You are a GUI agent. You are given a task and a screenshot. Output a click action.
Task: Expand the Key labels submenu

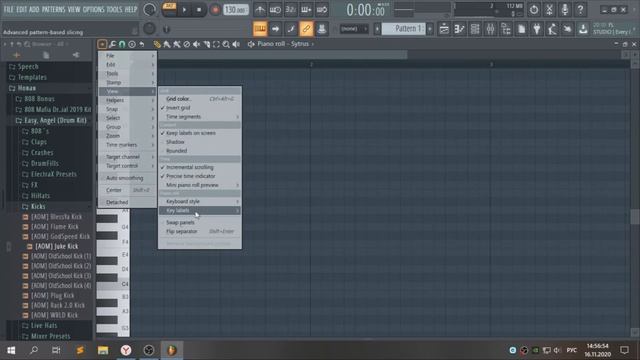point(200,211)
